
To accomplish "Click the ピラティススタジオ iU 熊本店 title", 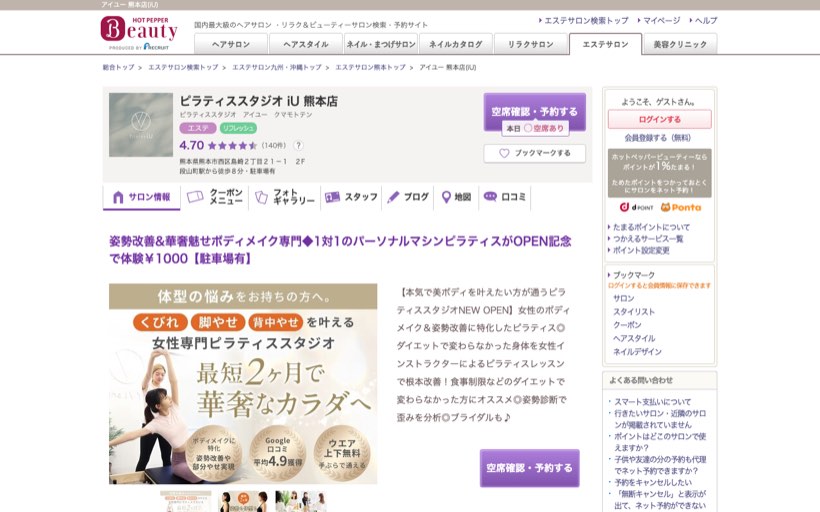I will 258,101.
